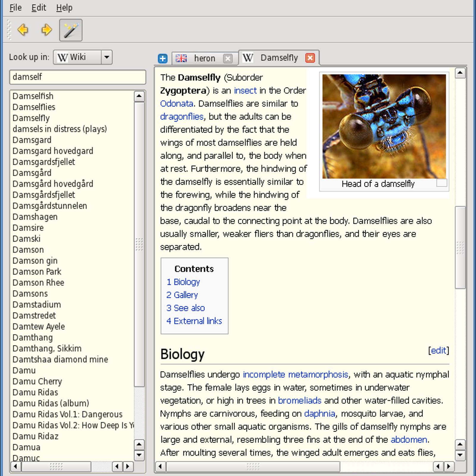Jump to 2 Gallery in Contents

[182, 295]
